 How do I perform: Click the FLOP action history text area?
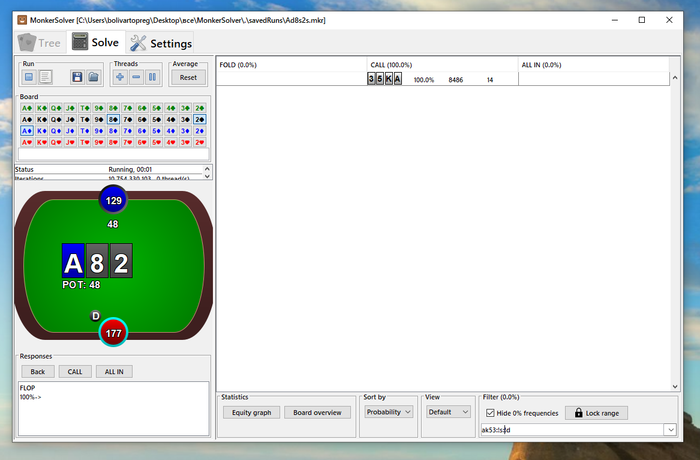click(113, 408)
